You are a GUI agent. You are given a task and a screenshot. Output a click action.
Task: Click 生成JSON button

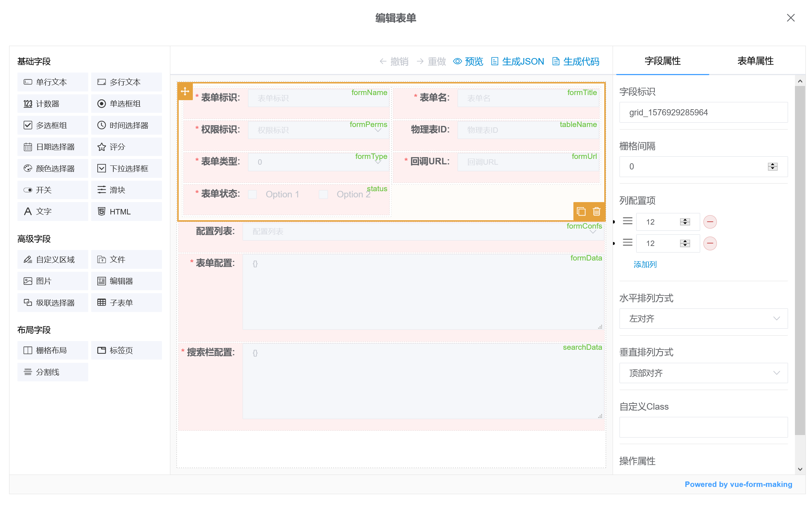click(517, 62)
